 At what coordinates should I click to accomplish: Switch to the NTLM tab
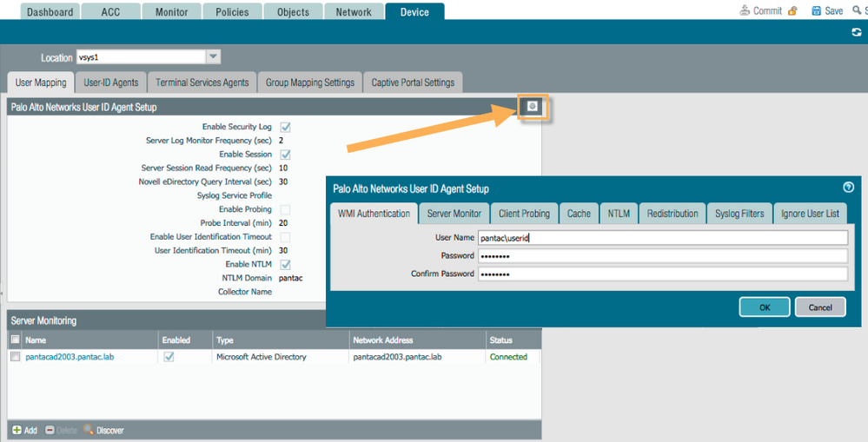(x=619, y=214)
